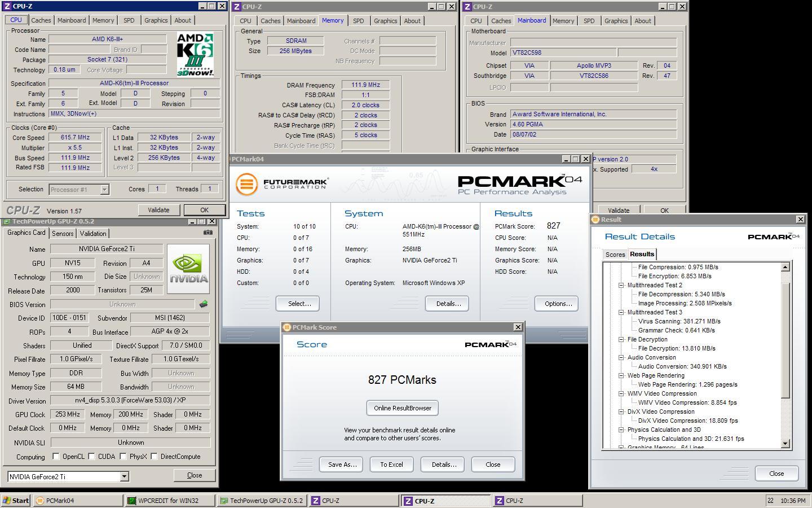Check the DirectCompute checkbox

click(x=154, y=457)
